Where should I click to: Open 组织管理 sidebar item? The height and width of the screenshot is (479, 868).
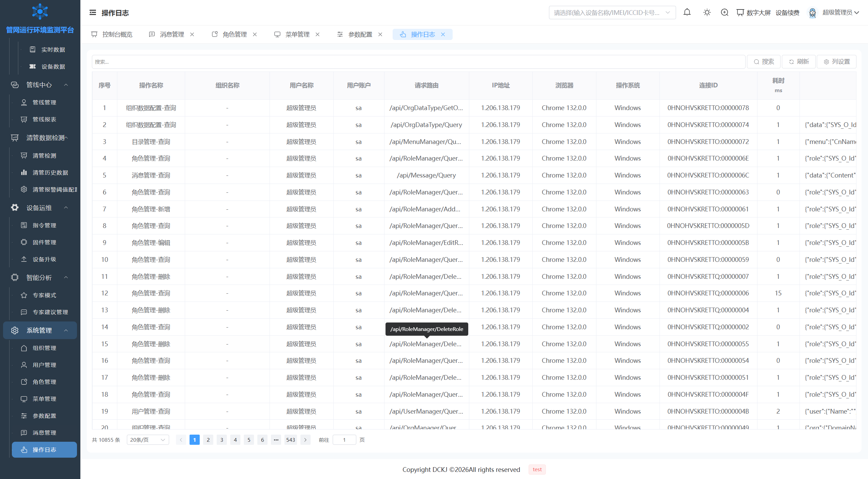[x=44, y=348]
